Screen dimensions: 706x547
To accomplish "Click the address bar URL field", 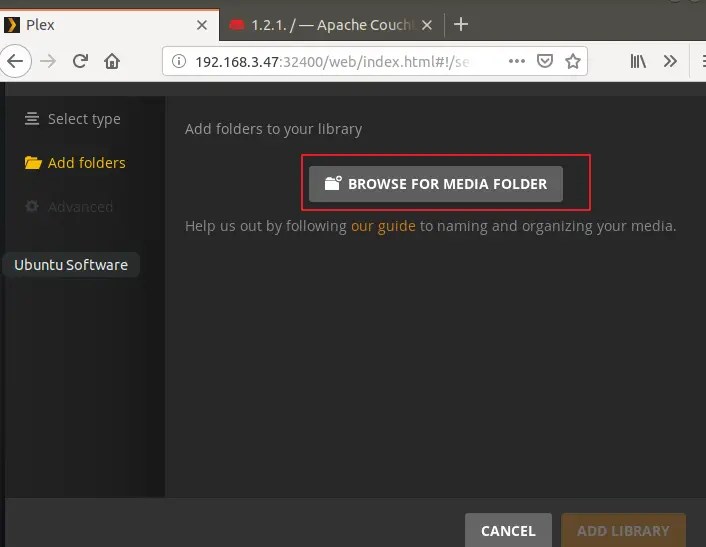I will coord(375,61).
